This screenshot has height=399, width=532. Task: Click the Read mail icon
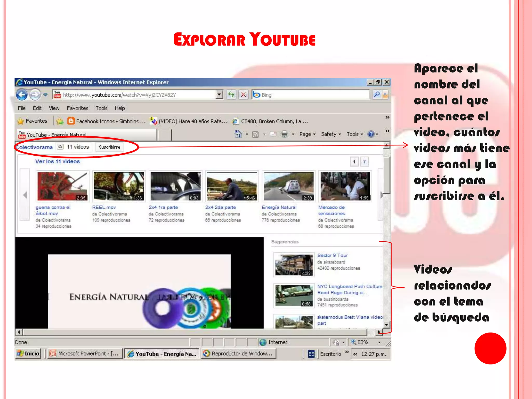[x=273, y=134]
